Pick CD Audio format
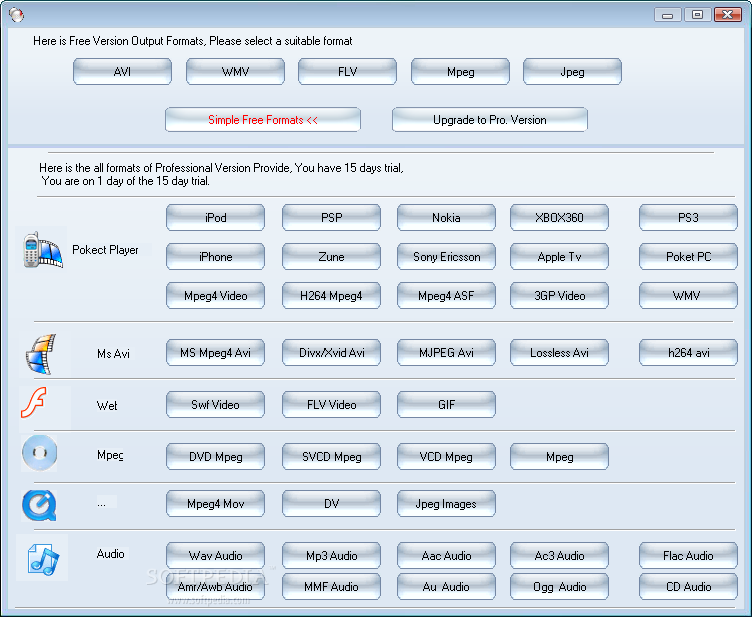Image resolution: width=752 pixels, height=617 pixels. (x=688, y=587)
